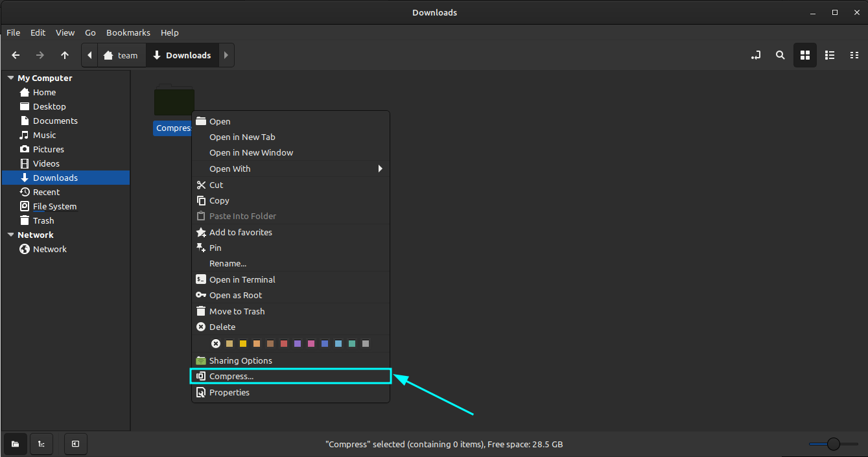Switch to compact view
The width and height of the screenshot is (868, 457).
point(854,55)
